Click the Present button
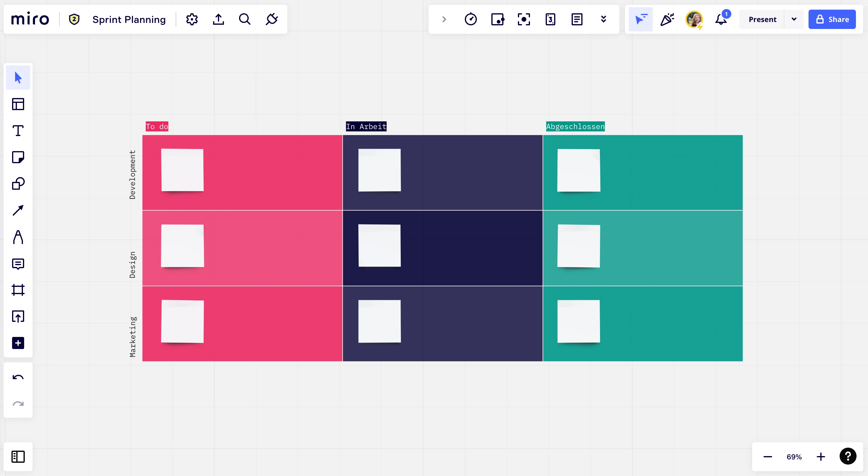Screen dimensions: 868x476 pyautogui.click(x=762, y=19)
